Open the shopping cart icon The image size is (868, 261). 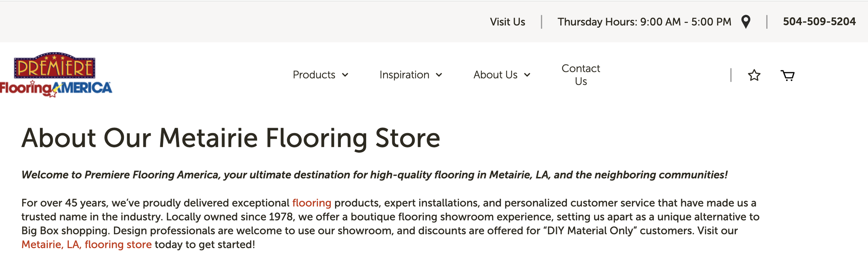(x=788, y=75)
